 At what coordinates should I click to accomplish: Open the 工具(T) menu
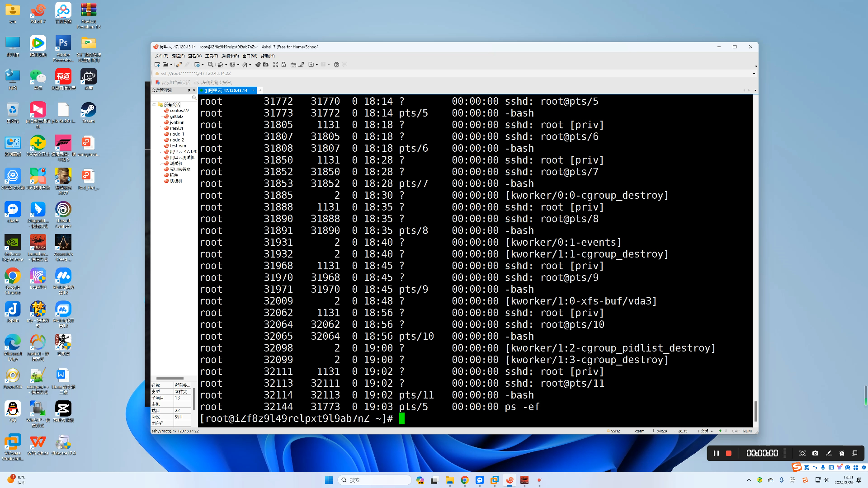[212, 56]
